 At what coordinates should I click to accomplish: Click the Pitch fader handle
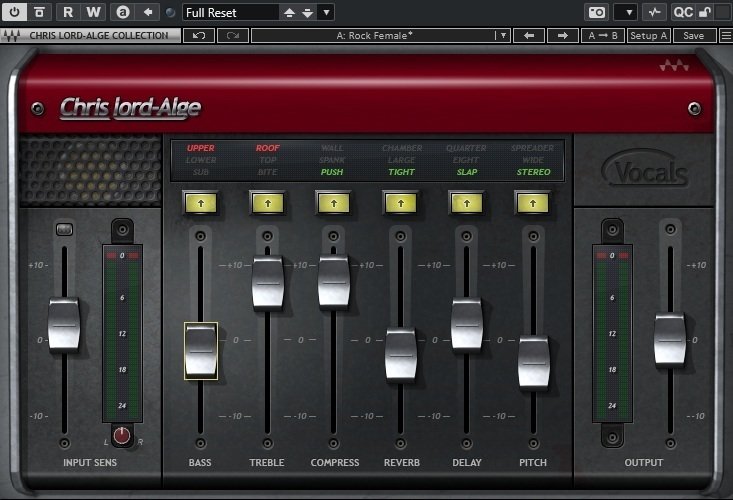tap(533, 363)
